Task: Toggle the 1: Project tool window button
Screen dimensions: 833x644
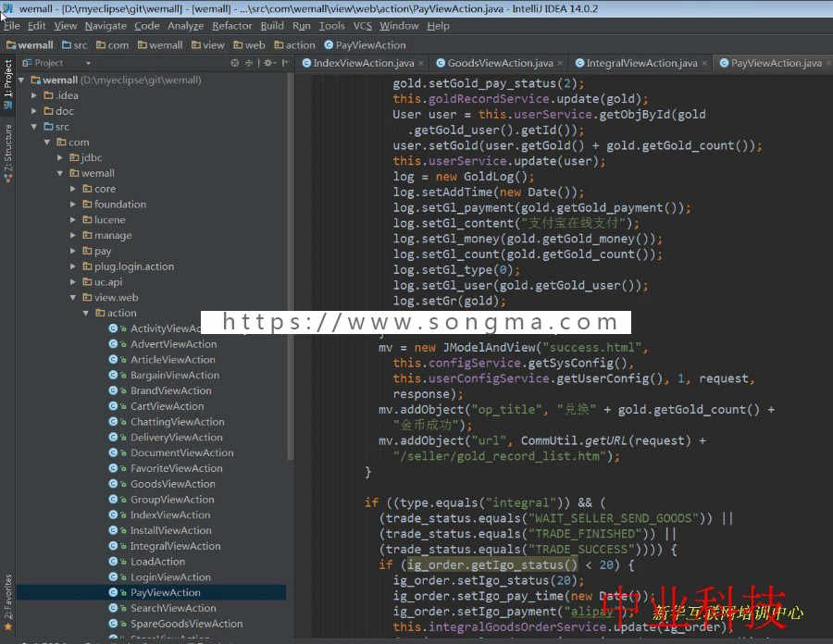Action: [x=8, y=84]
